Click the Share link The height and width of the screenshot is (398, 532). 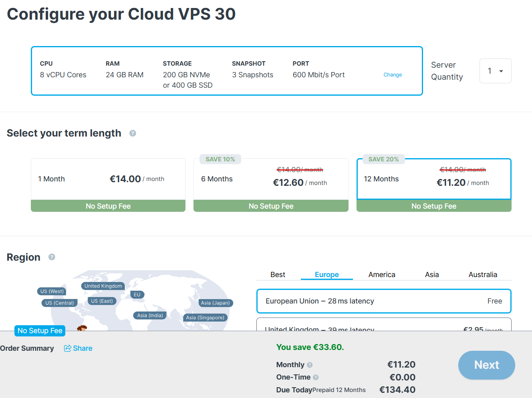point(78,348)
